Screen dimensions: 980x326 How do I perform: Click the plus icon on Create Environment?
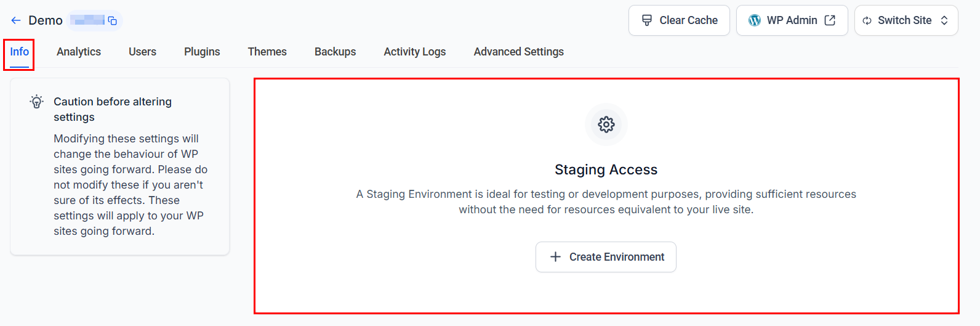click(555, 257)
